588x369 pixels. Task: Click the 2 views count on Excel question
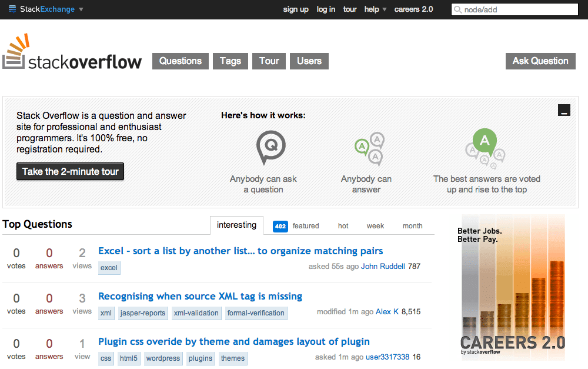click(x=82, y=258)
